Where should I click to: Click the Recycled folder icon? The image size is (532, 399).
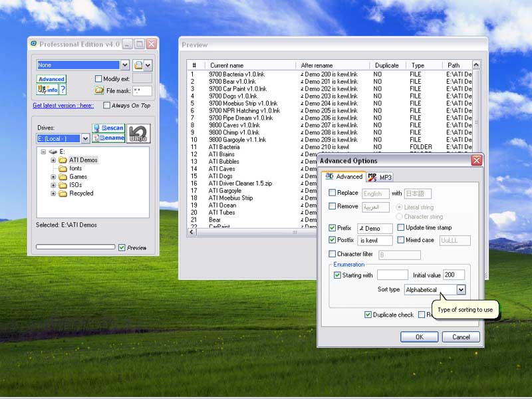tap(63, 194)
